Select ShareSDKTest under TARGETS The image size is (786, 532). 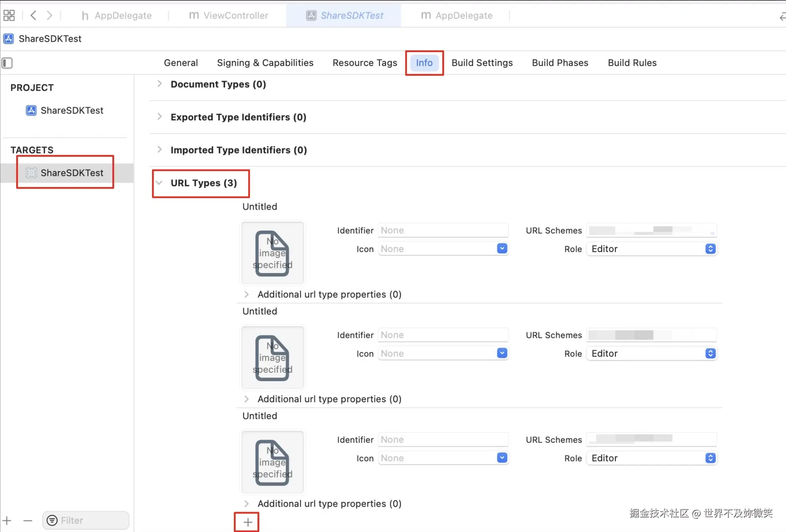71,173
